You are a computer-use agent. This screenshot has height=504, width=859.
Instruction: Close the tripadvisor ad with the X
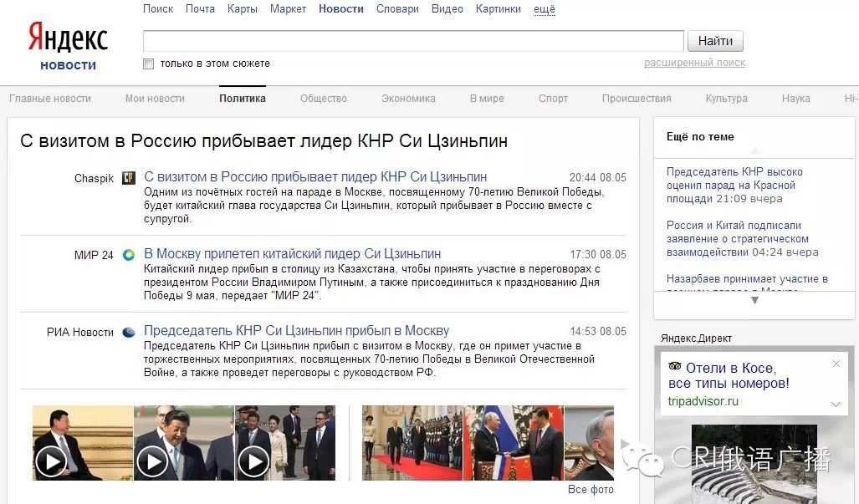836,364
